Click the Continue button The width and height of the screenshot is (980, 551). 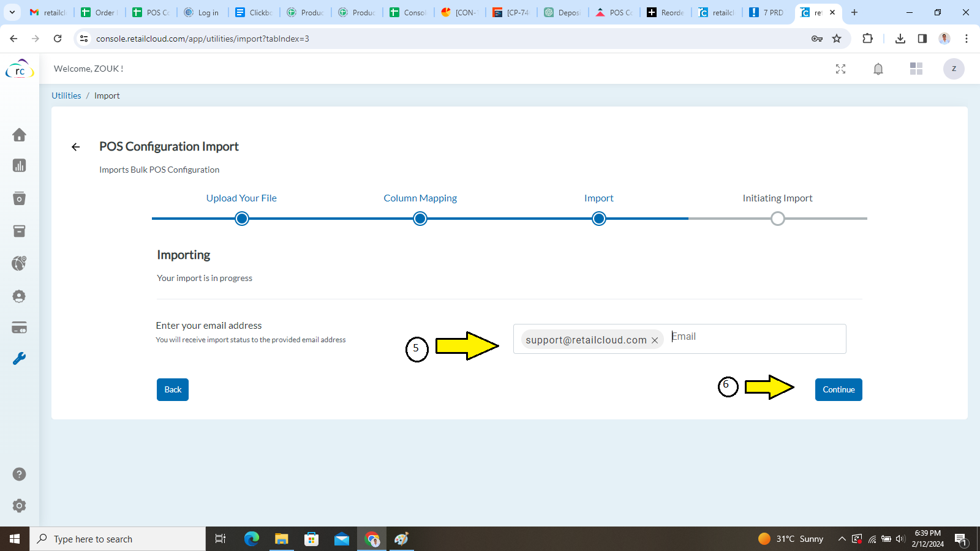[838, 389]
